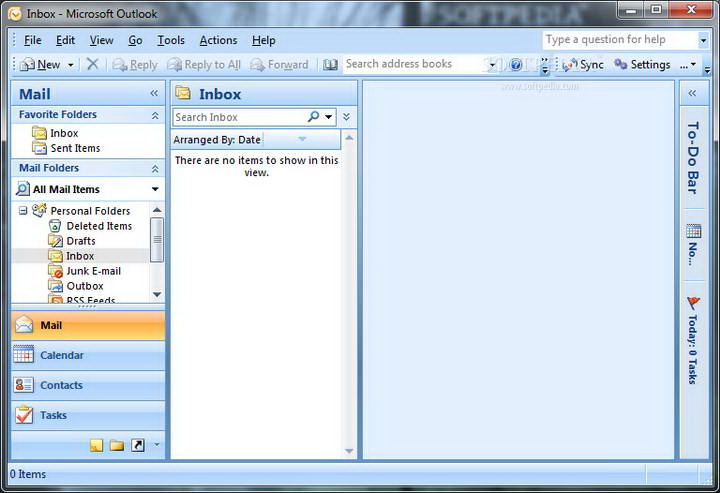Expand the To-Do Bar chevron
This screenshot has height=493, width=720.
click(692, 94)
